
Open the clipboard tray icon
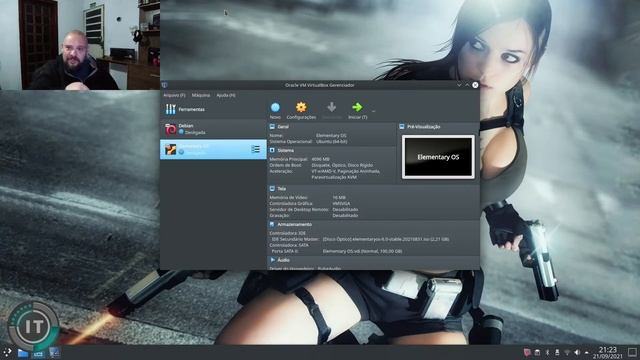(x=538, y=352)
